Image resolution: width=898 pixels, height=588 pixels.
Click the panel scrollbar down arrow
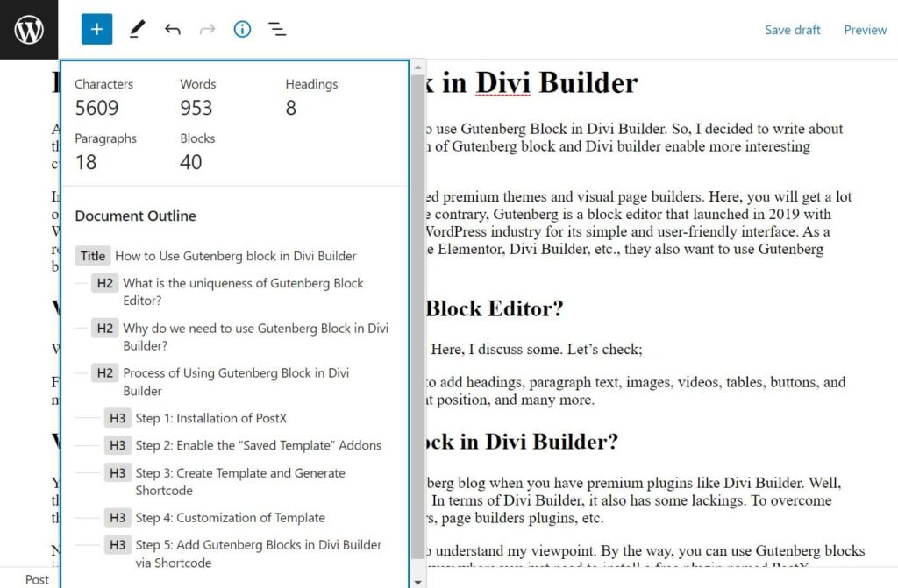pyautogui.click(x=418, y=582)
